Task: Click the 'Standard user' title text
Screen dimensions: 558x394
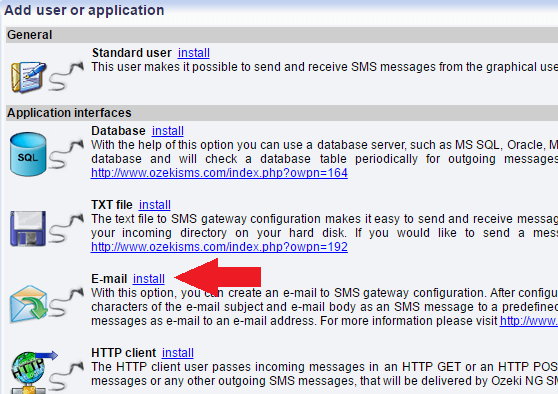Action: coord(132,53)
